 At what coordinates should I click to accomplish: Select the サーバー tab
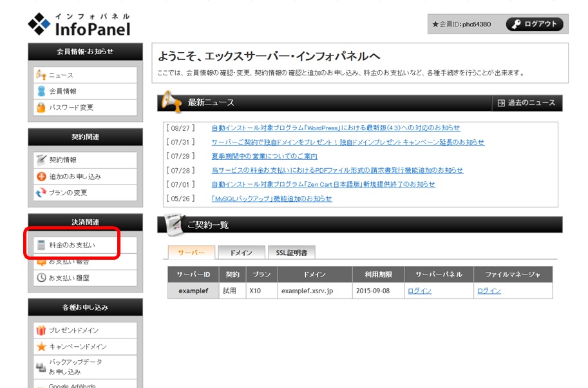click(191, 253)
